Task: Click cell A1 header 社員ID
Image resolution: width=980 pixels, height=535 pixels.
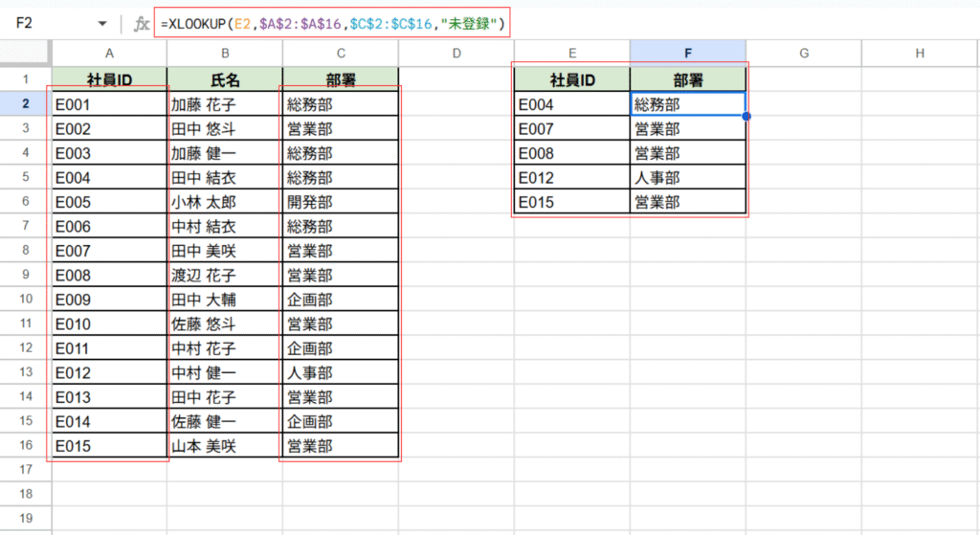Action: tap(109, 79)
